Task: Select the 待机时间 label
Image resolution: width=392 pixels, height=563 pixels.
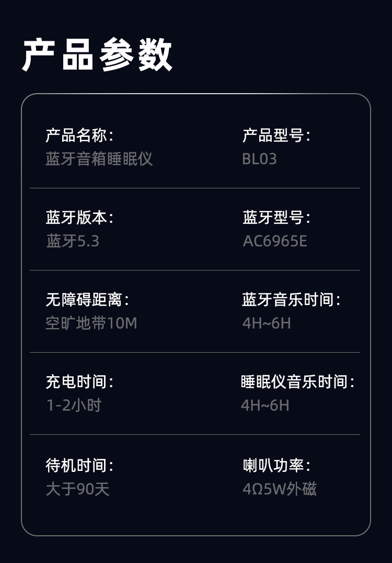Action: [79, 465]
